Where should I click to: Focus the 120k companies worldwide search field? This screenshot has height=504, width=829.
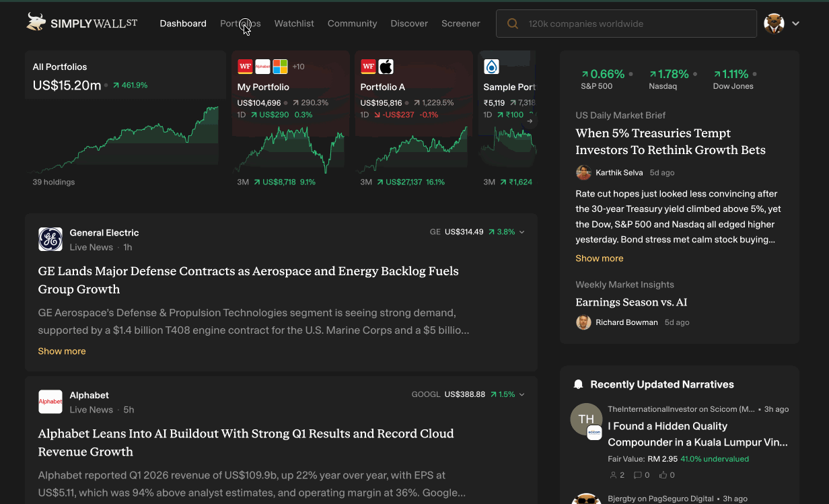pyautogui.click(x=626, y=24)
